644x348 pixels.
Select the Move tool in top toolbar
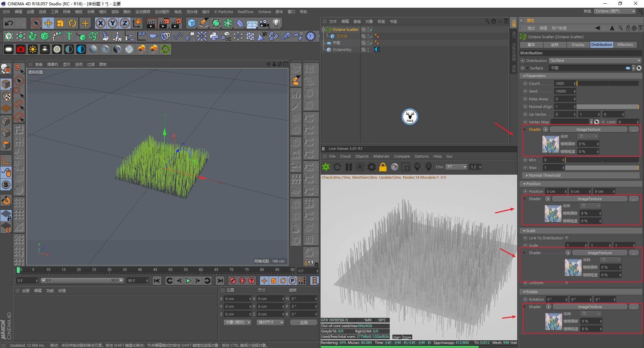coord(48,23)
